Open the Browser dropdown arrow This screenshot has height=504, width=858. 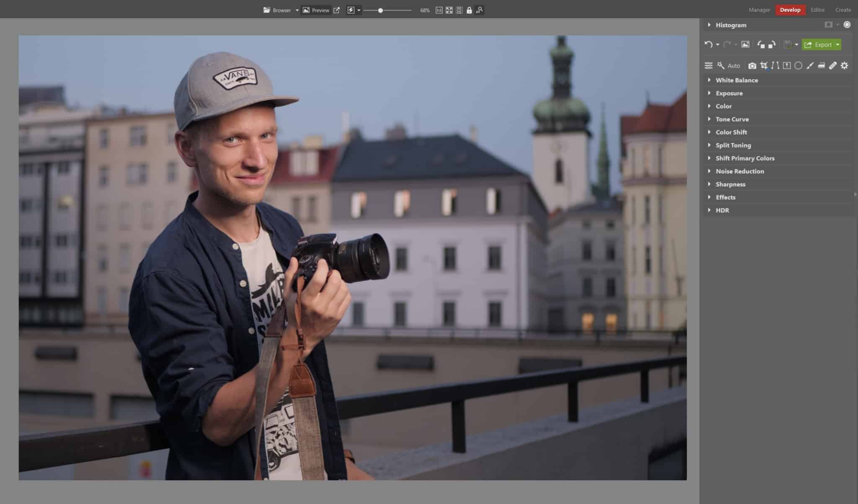(x=297, y=10)
